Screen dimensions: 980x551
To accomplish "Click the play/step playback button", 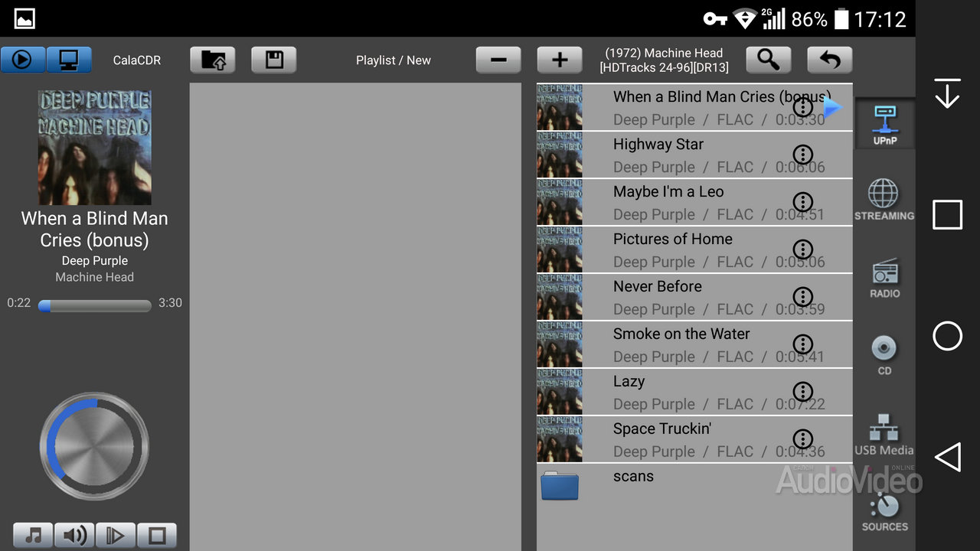I will click(116, 536).
